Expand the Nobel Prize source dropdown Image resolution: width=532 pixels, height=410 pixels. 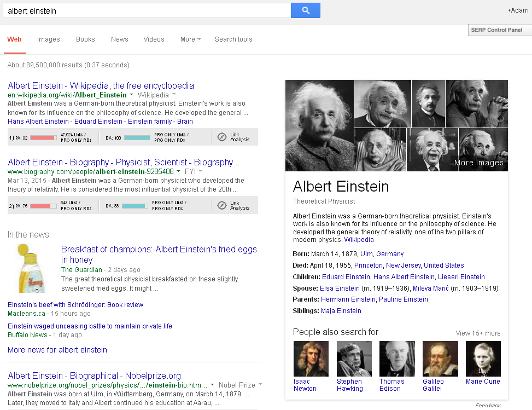click(x=260, y=385)
